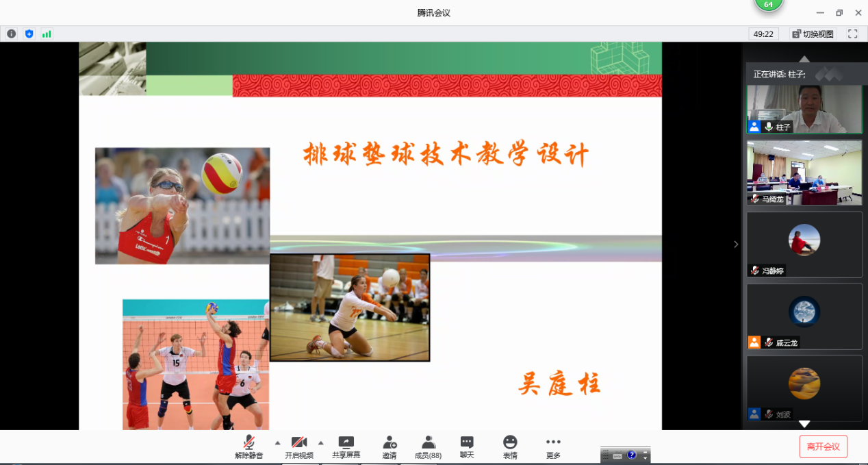Screen dimensions: 868x465
Task: Enter full screen mode
Action: pos(852,34)
